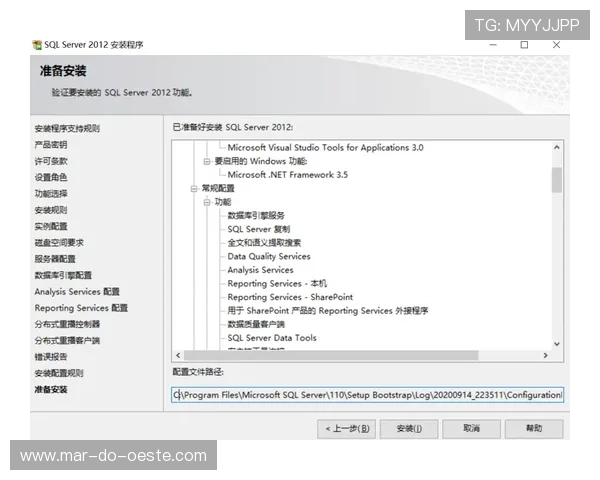
Task: Click the configuration file path field
Action: [x=367, y=395]
